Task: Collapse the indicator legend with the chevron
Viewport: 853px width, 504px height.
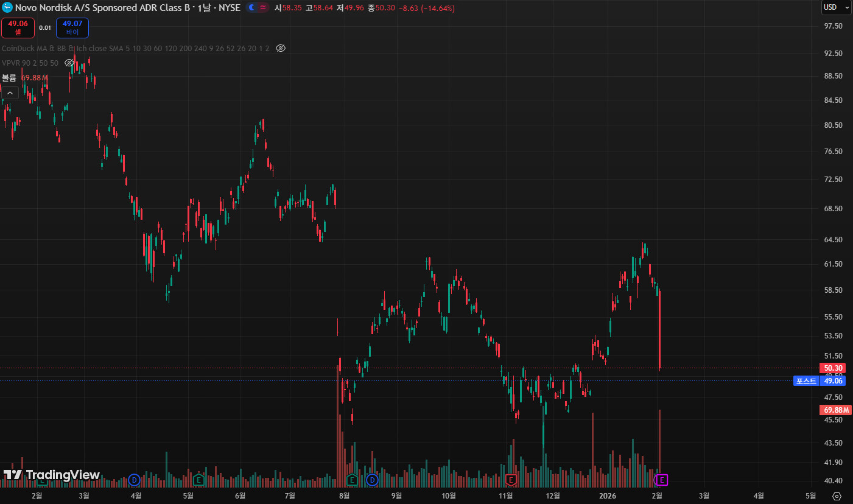Action: click(x=9, y=93)
